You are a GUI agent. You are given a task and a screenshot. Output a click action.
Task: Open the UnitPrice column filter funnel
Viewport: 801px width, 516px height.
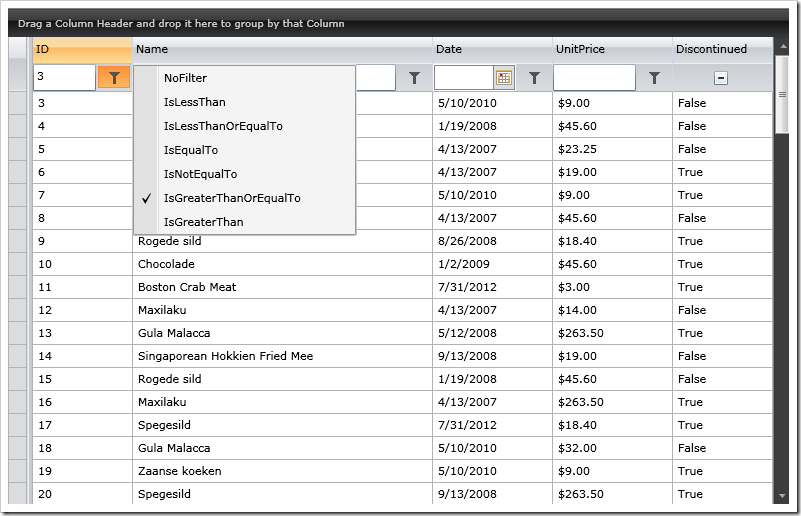[654, 78]
